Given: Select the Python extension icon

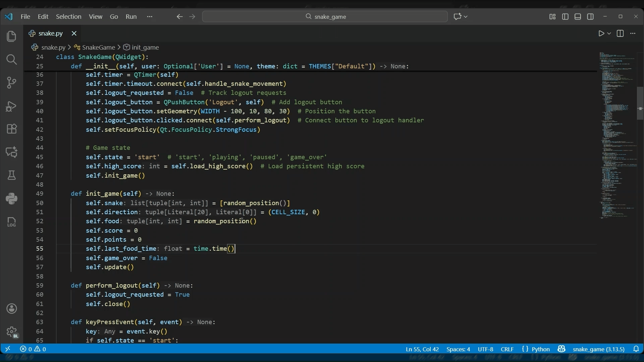Looking at the screenshot, I should (x=12, y=198).
